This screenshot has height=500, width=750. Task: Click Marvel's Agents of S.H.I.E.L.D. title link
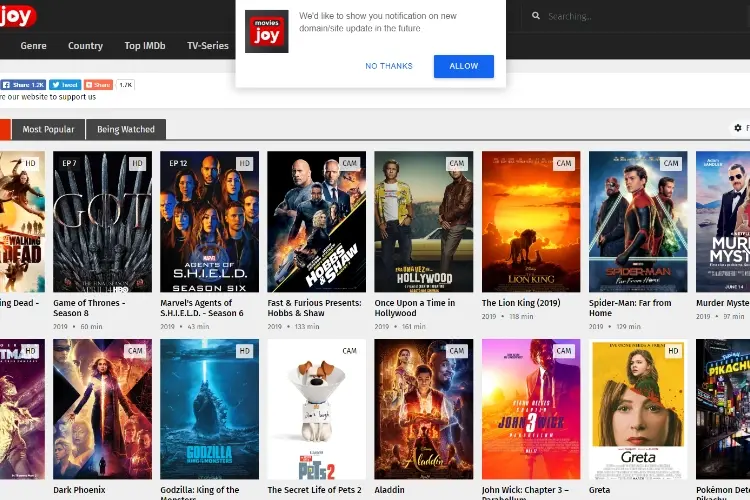coord(202,308)
